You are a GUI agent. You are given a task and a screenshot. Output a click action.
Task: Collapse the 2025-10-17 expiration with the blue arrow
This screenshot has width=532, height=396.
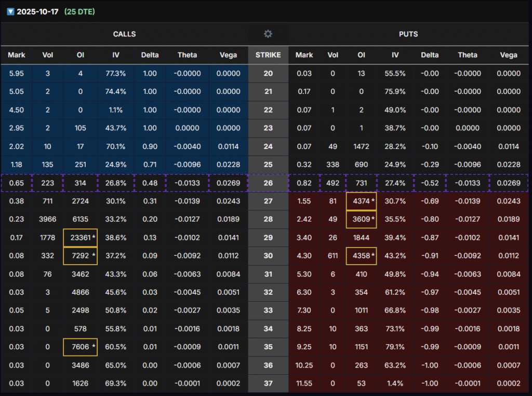(10, 11)
